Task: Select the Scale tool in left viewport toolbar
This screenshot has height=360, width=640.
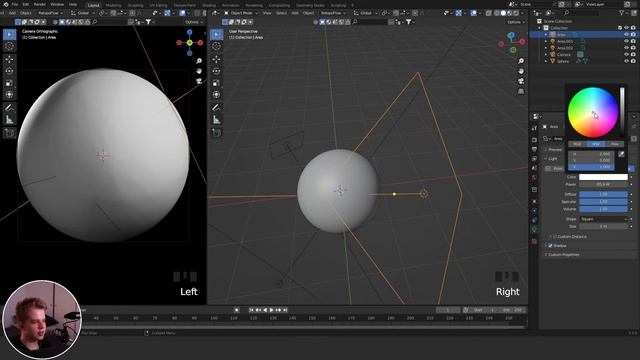Action: (9, 83)
